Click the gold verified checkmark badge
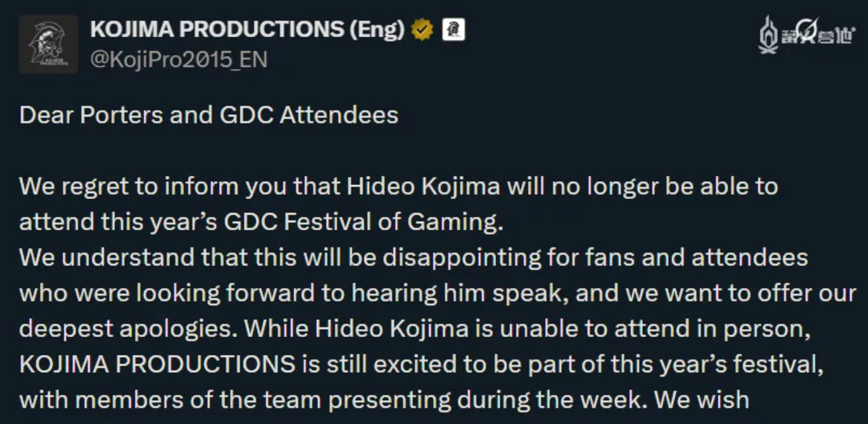The height and width of the screenshot is (424, 868). (422, 30)
